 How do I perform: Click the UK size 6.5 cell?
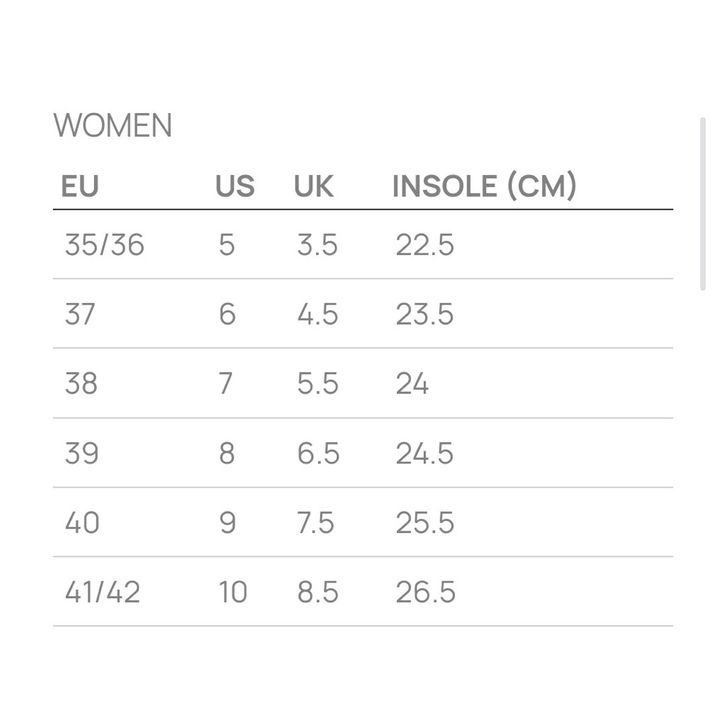pyautogui.click(x=318, y=453)
